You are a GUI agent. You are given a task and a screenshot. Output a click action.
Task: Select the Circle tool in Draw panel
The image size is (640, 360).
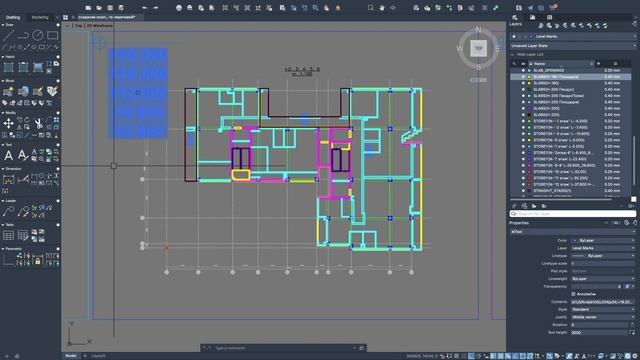click(x=38, y=35)
